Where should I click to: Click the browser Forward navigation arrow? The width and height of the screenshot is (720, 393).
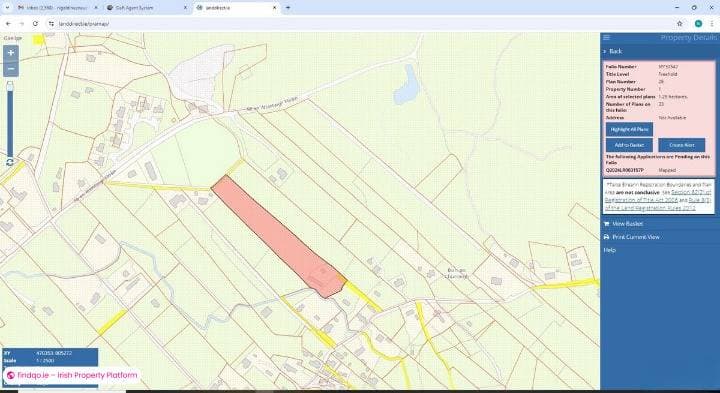pos(22,23)
